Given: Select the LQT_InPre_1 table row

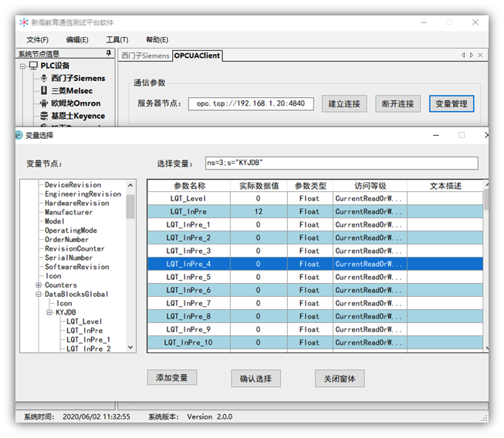Looking at the screenshot, I should click(x=316, y=224).
